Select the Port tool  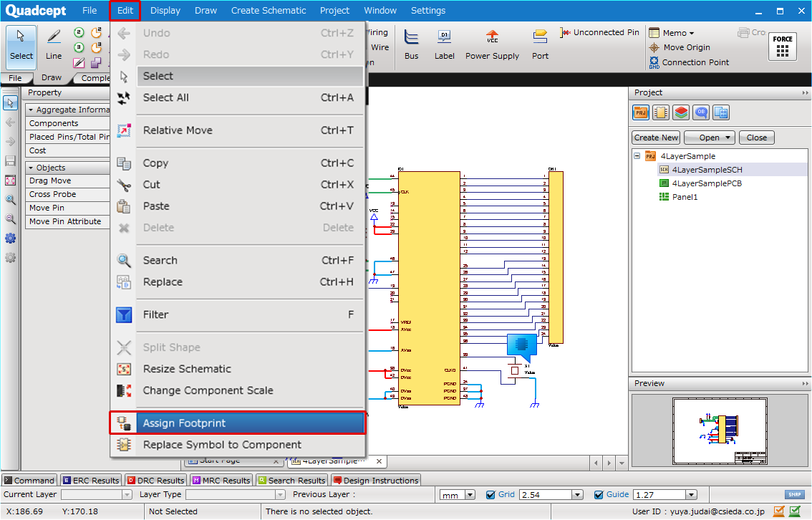[x=540, y=45]
